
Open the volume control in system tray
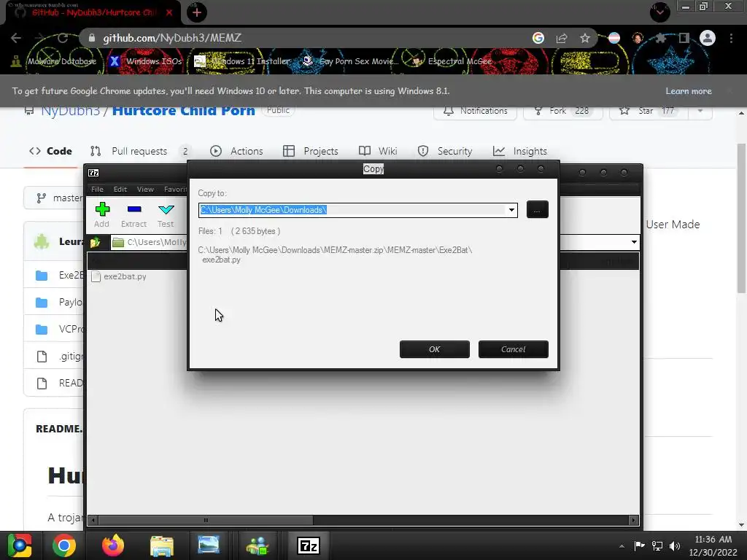click(x=675, y=545)
